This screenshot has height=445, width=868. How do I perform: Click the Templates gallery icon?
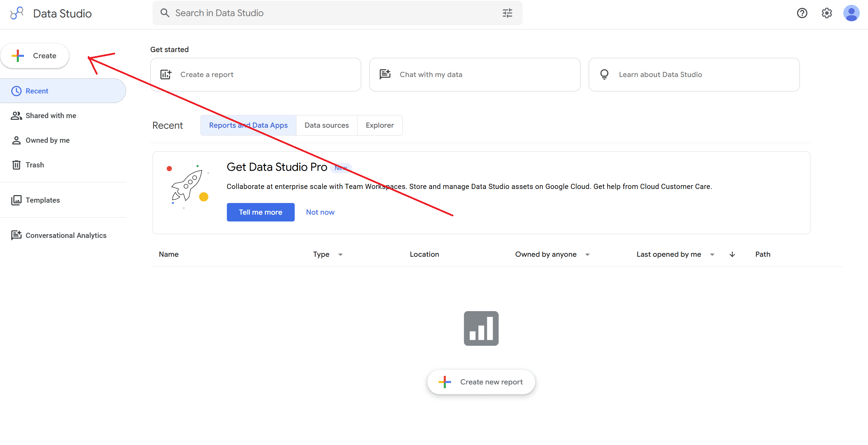tap(16, 200)
